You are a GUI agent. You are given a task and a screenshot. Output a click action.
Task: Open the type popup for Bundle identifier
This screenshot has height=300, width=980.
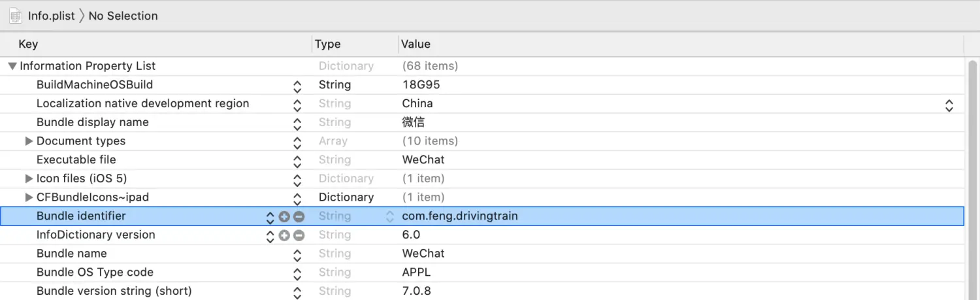[390, 216]
